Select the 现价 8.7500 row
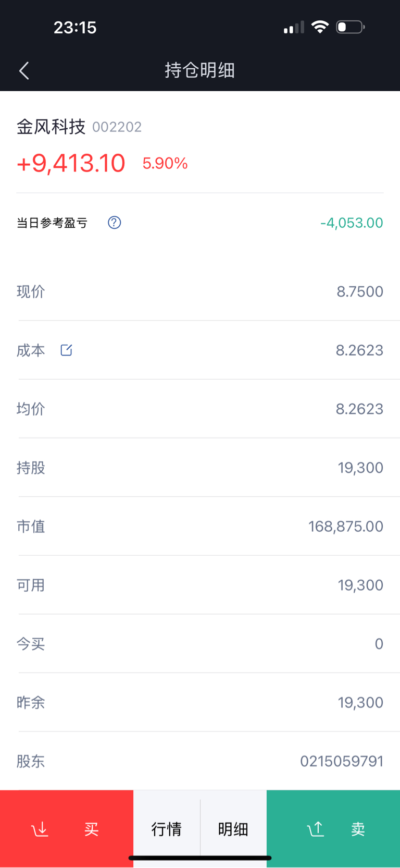The width and height of the screenshot is (400, 868). [x=200, y=291]
